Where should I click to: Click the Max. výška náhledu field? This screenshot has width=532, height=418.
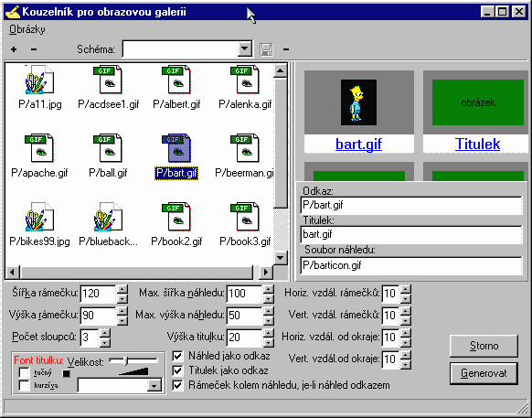245,316
